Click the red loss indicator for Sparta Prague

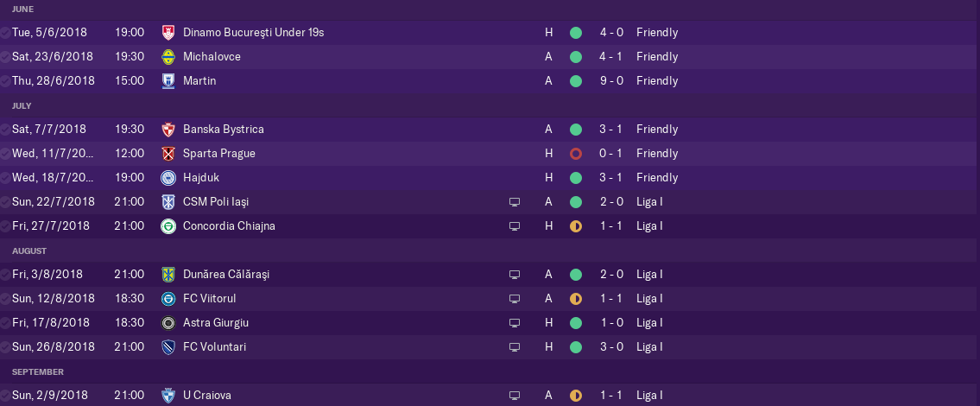(576, 153)
